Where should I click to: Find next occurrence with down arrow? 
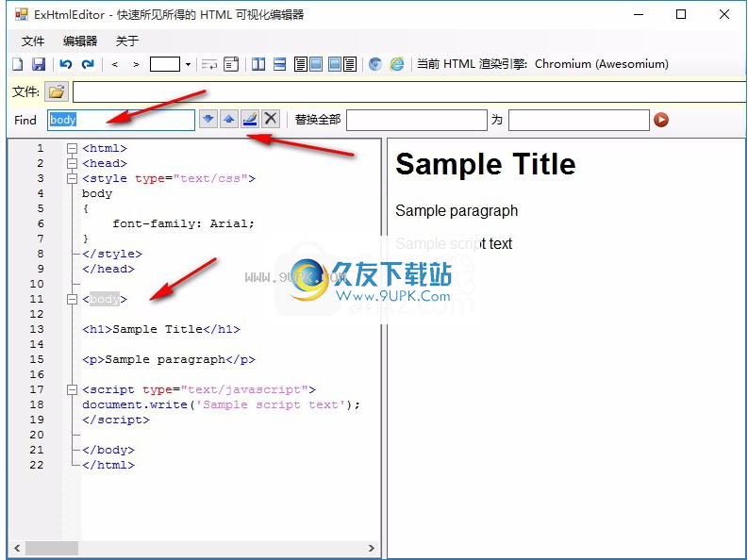(208, 119)
